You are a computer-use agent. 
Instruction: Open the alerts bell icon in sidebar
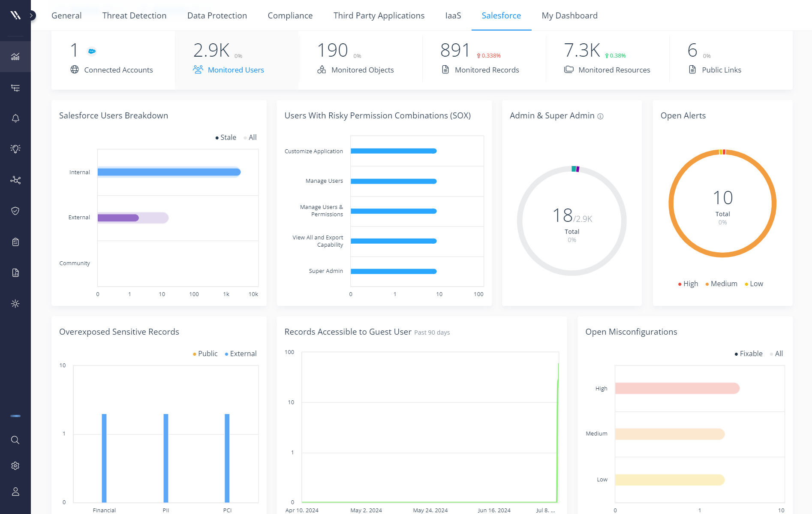(x=15, y=118)
